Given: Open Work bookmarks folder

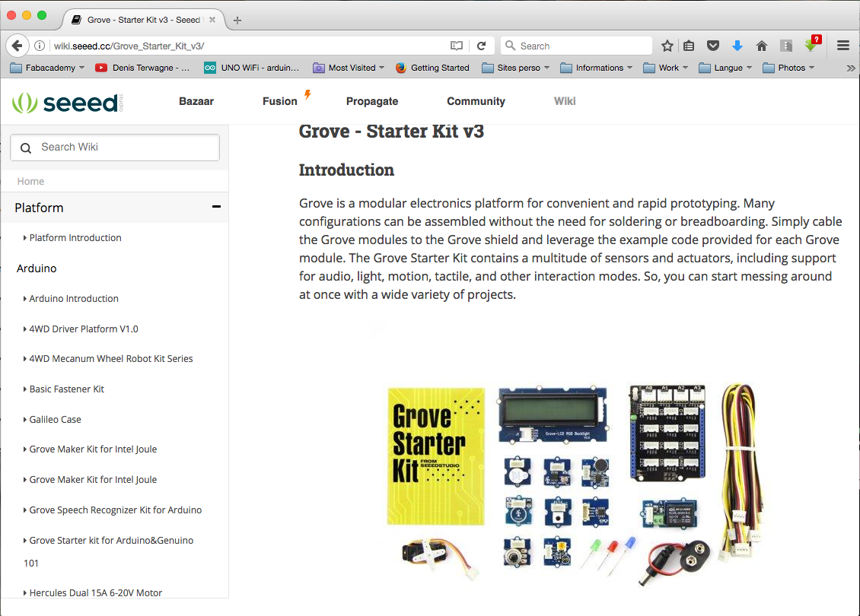Looking at the screenshot, I should 665,68.
